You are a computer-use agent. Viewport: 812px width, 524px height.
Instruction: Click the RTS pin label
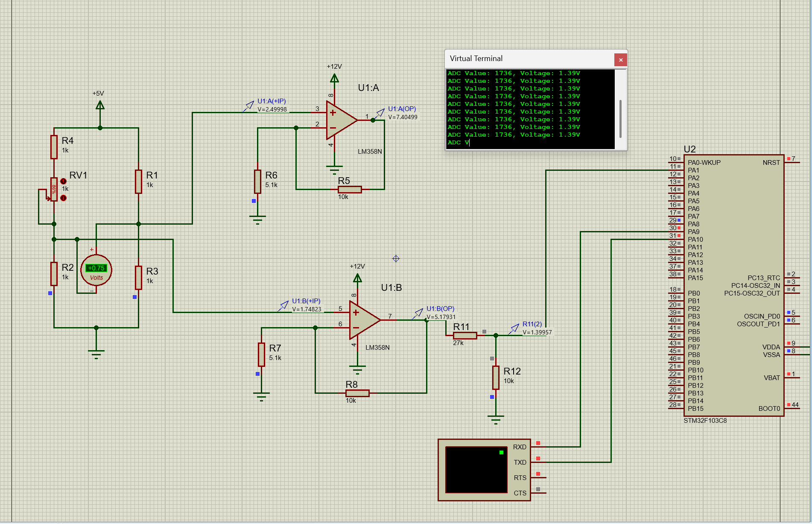point(520,478)
